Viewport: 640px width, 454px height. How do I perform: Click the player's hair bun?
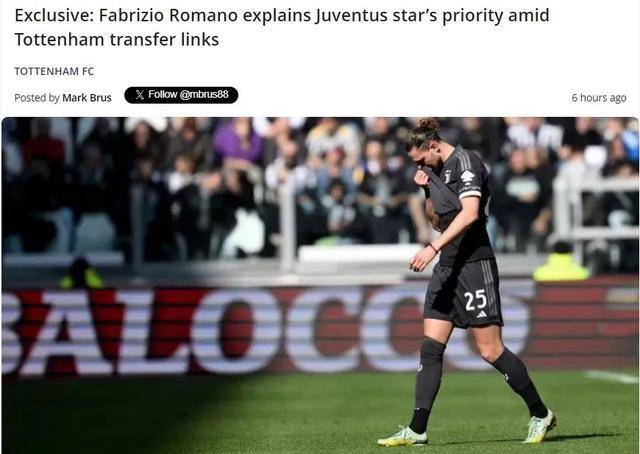[x=428, y=125]
